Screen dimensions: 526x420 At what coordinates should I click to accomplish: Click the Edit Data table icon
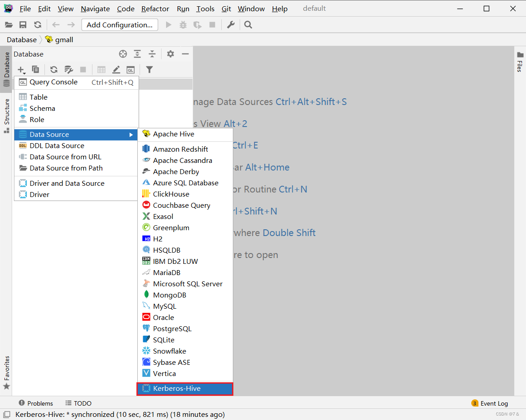tap(101, 70)
